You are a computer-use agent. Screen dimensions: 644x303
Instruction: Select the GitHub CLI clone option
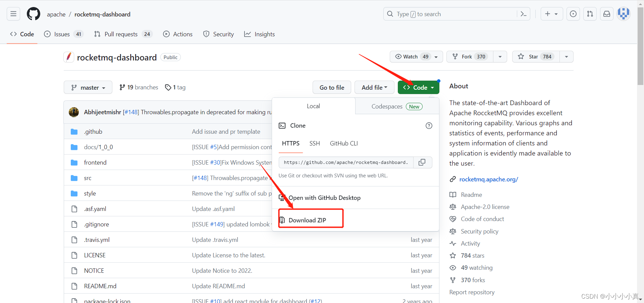[344, 143]
